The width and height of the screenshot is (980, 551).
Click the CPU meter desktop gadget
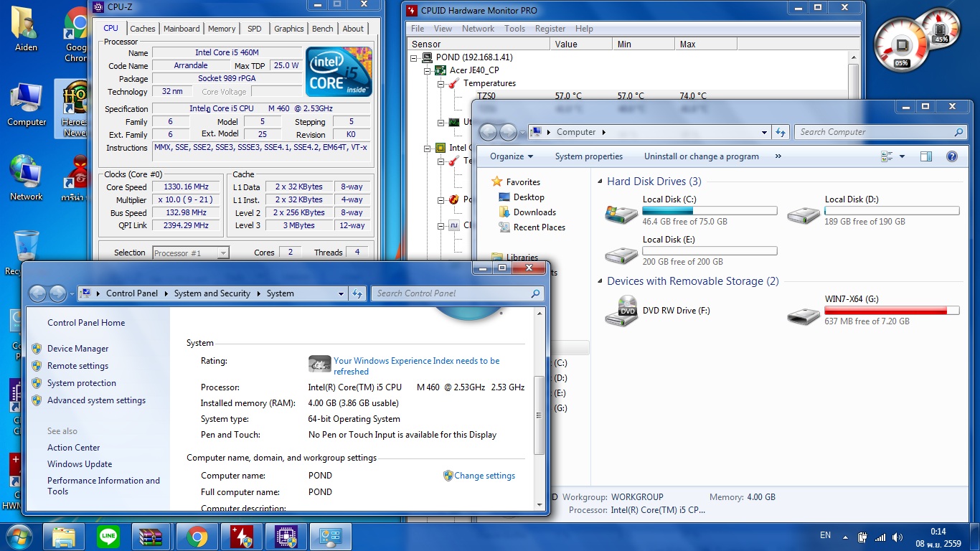click(901, 45)
